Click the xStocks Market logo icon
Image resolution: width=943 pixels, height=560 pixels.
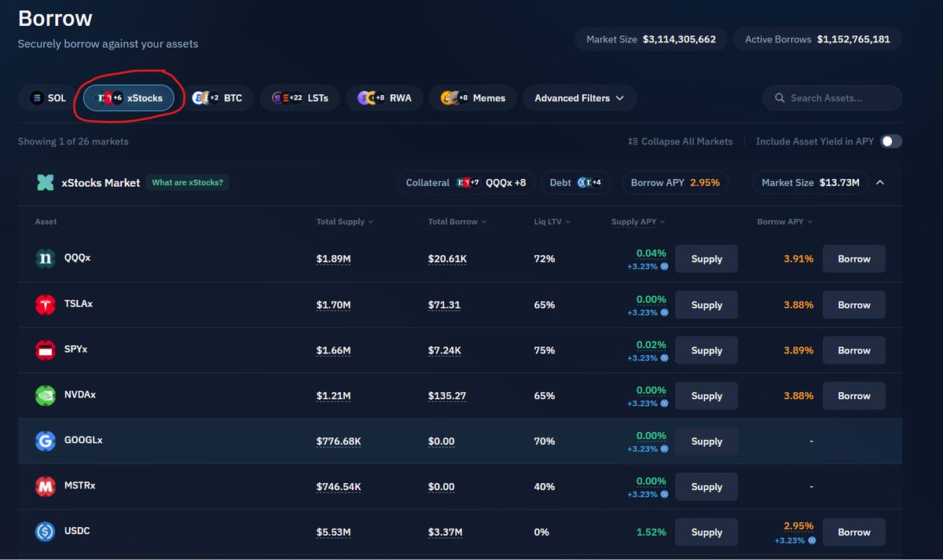pyautogui.click(x=45, y=182)
